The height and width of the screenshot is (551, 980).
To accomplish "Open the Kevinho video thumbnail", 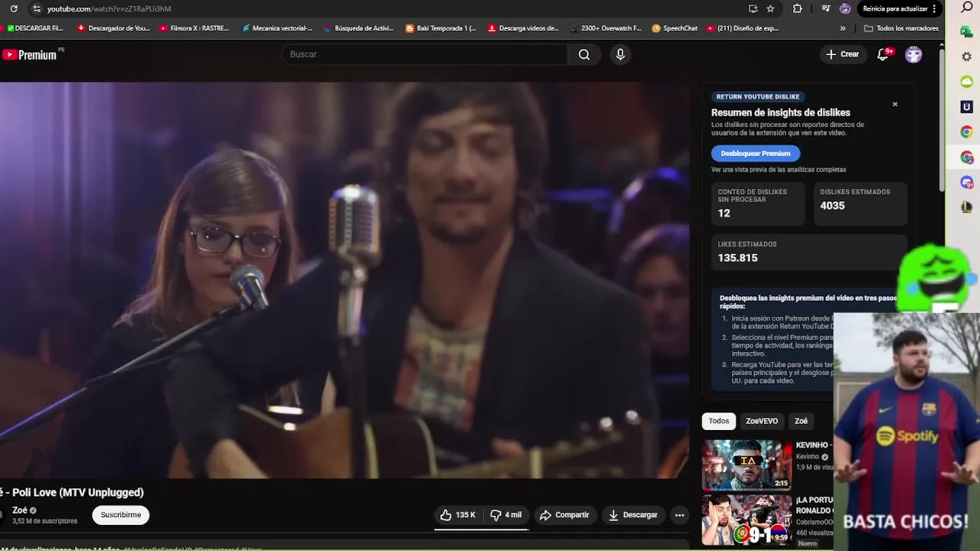I will pyautogui.click(x=747, y=465).
